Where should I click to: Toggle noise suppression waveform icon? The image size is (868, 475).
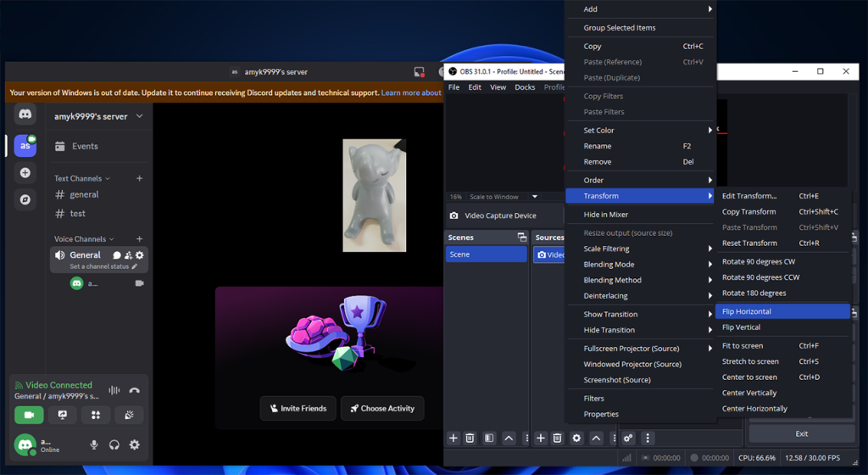[114, 390]
